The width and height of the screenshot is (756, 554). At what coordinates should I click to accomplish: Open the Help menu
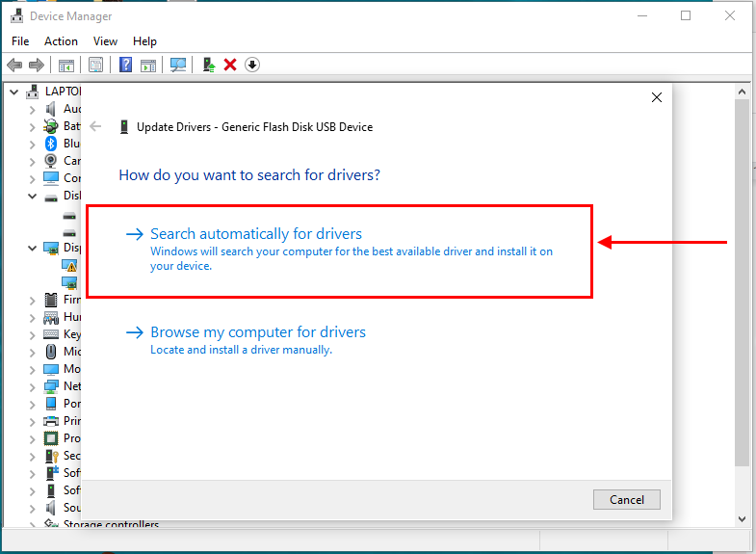[x=144, y=41]
